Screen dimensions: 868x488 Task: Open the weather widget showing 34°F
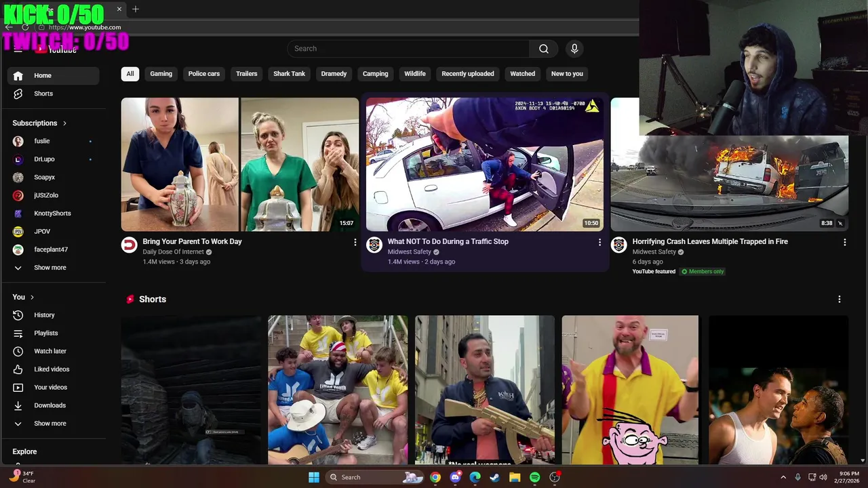coord(22,477)
